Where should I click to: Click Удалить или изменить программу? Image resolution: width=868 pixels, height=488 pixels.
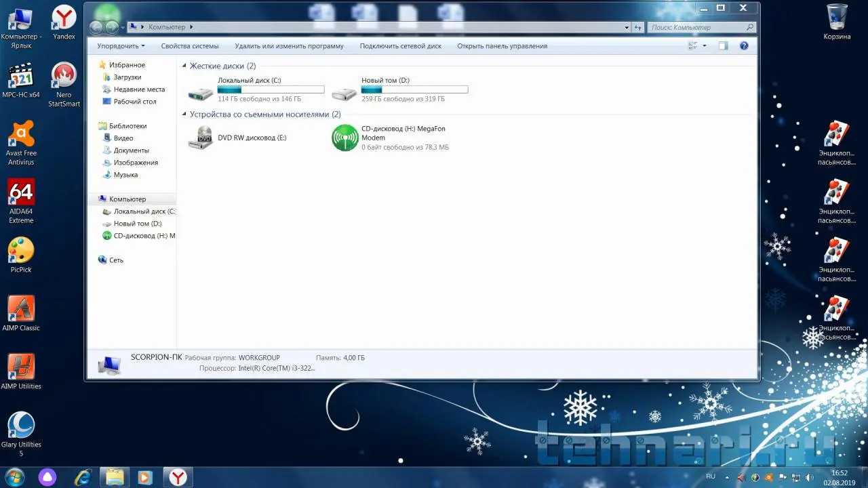[289, 46]
